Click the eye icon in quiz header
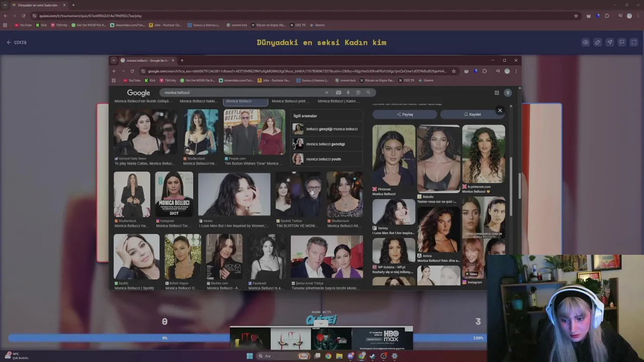 coord(585,42)
